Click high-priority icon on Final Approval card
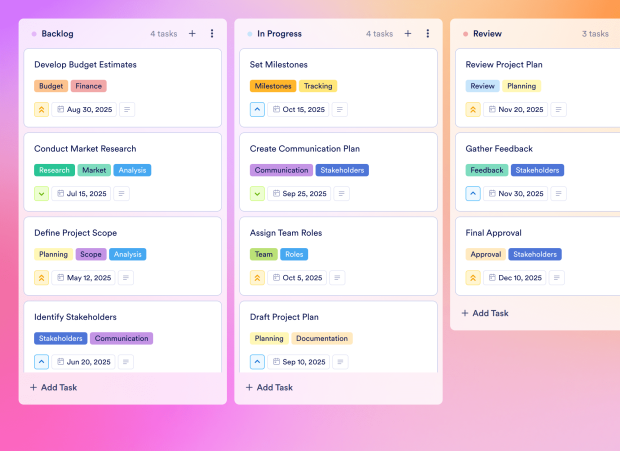Screen dimensions: 620x451 473,278
